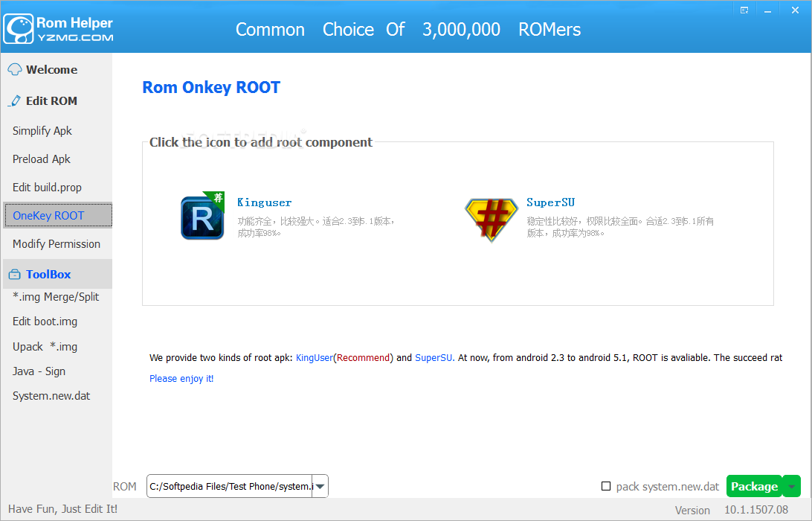Click the Rom Onkey ROOT heading
The image size is (812, 521).
click(x=211, y=87)
